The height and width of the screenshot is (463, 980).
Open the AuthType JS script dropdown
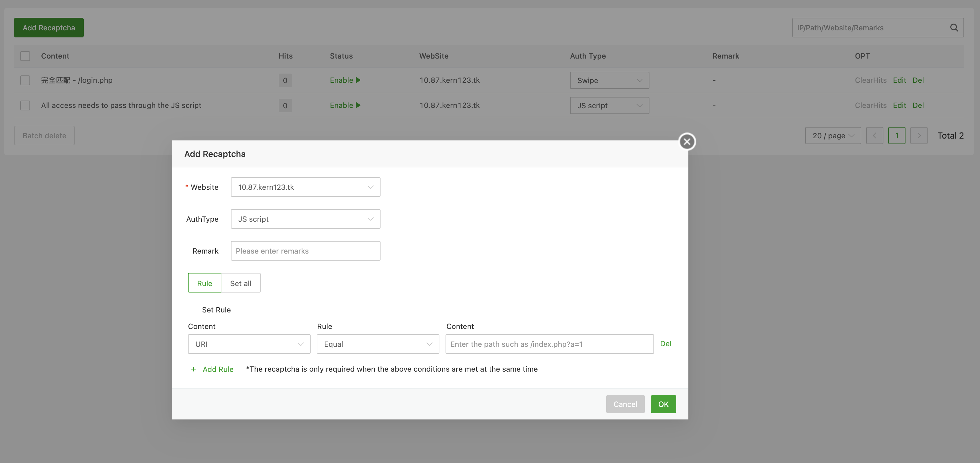click(305, 219)
